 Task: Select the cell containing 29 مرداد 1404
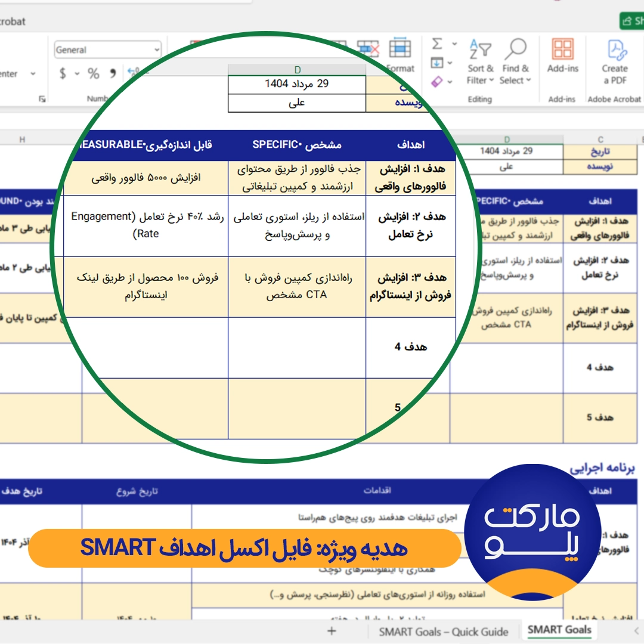pos(506,151)
